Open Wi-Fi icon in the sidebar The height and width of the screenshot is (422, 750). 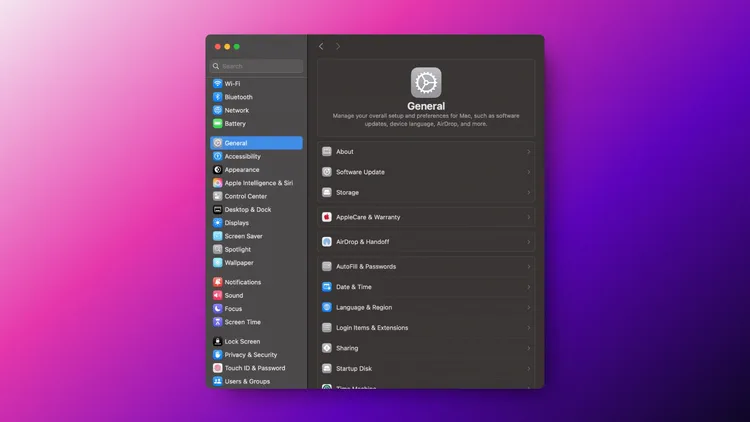(218, 84)
